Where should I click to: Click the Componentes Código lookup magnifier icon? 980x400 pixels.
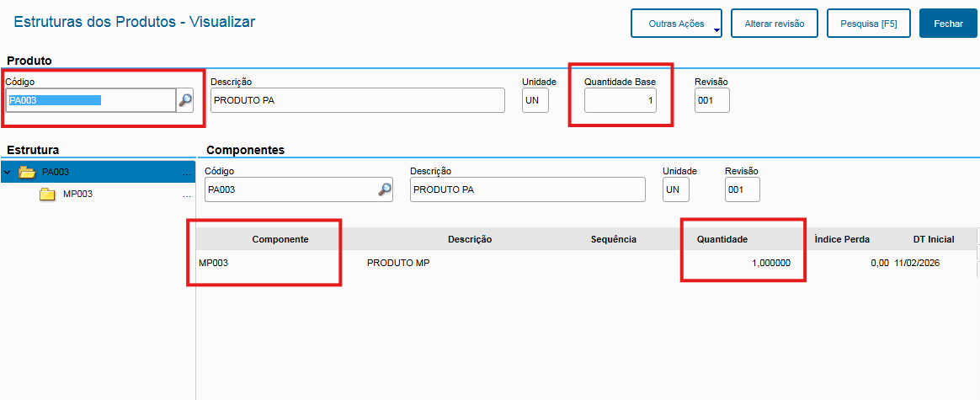[385, 189]
